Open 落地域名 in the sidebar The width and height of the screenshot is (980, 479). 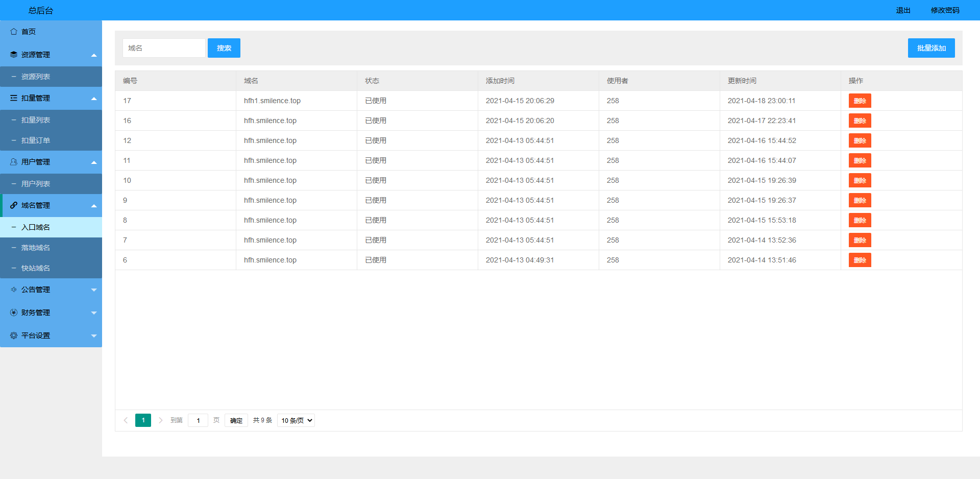pyautogui.click(x=36, y=248)
